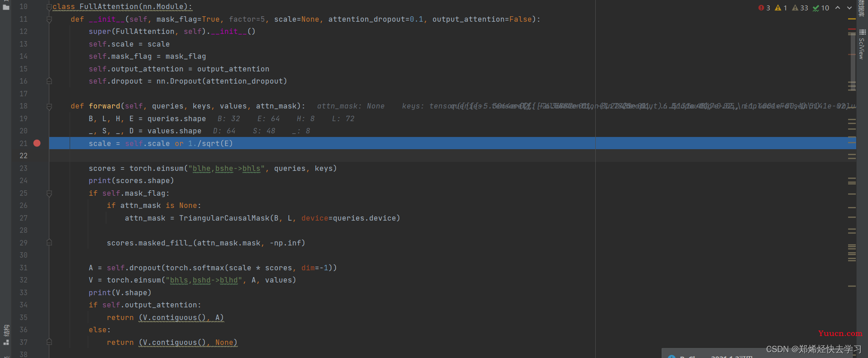Click the green typo indicator showing 10
The image size is (868, 358).
point(821,8)
